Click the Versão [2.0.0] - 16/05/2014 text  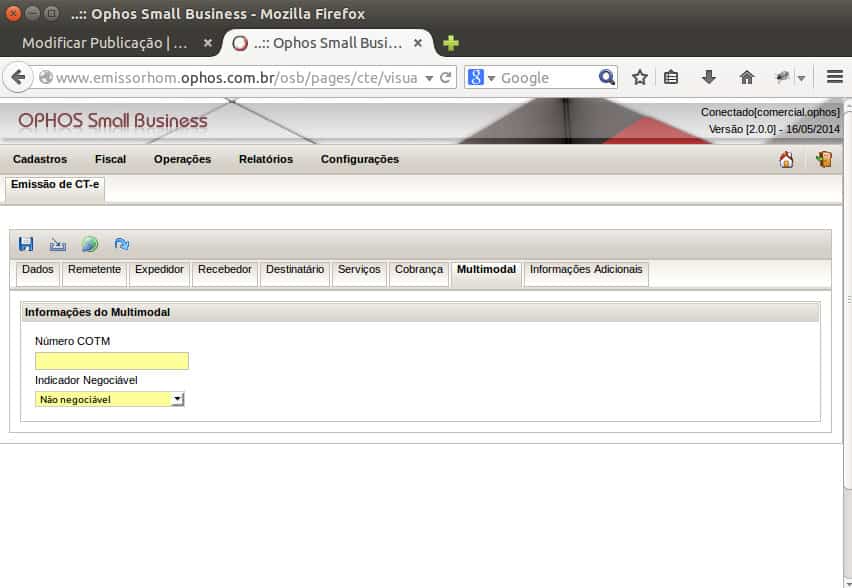(x=774, y=129)
